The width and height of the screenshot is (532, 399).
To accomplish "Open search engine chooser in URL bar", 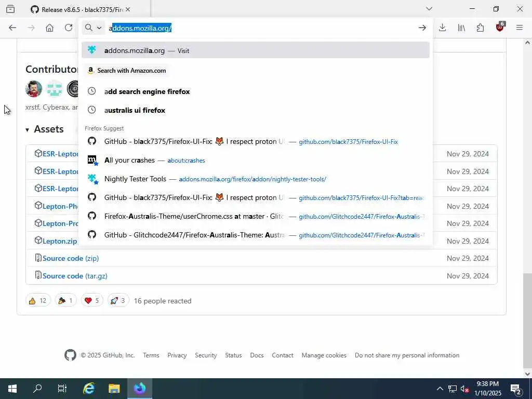I will (x=94, y=28).
